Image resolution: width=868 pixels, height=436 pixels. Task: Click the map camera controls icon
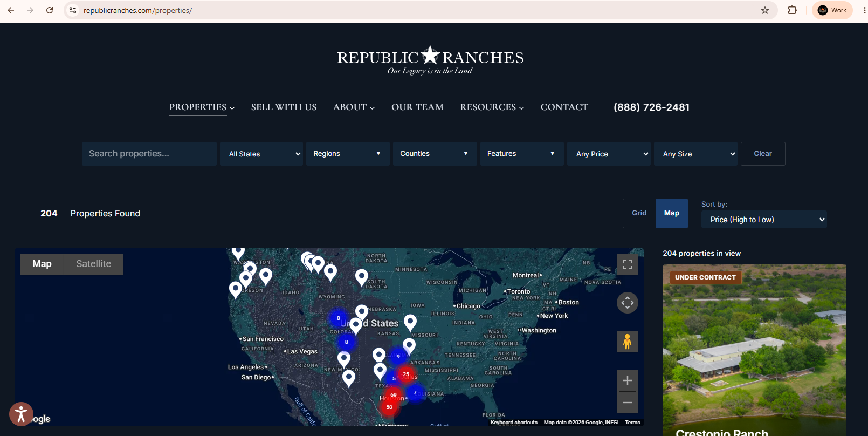click(628, 303)
